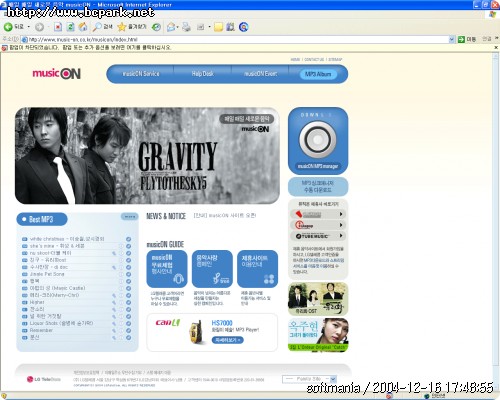500x400 pixels.
Task: Open the Help Desk nav tab
Action: (203, 74)
